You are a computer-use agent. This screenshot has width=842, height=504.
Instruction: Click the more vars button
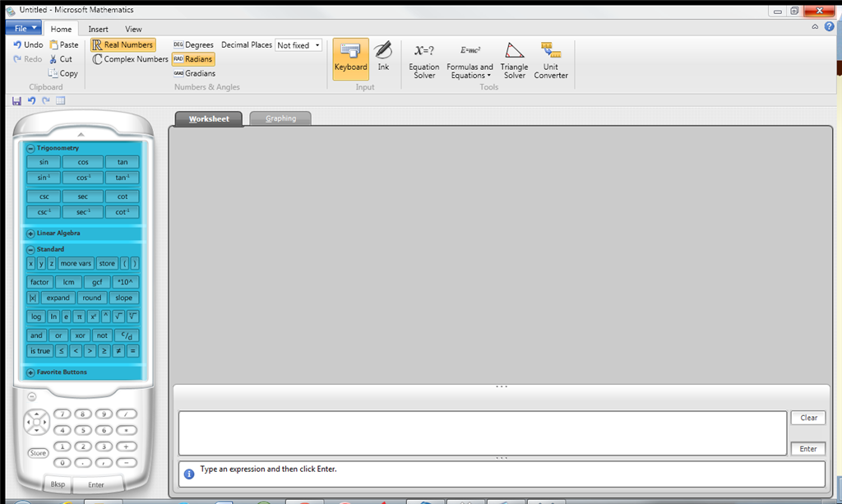click(76, 264)
